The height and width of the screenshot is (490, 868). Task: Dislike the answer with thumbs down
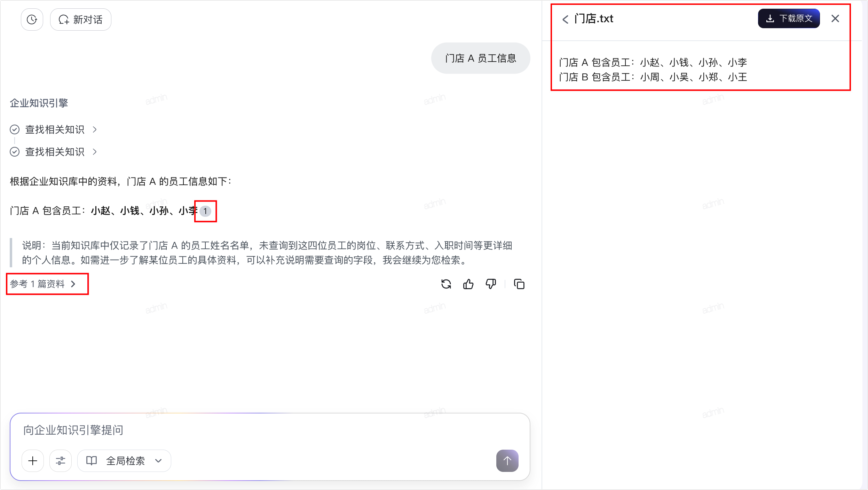pos(491,284)
